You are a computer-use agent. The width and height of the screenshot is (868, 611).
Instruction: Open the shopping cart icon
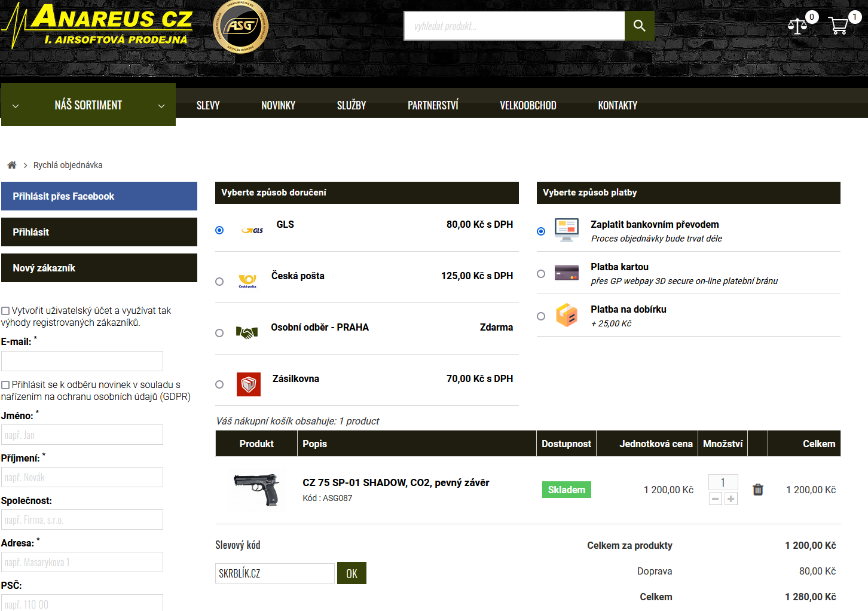point(838,26)
